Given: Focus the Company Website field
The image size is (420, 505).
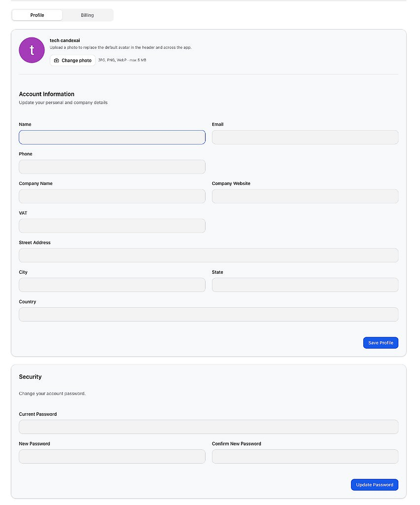Looking at the screenshot, I should pos(305,196).
